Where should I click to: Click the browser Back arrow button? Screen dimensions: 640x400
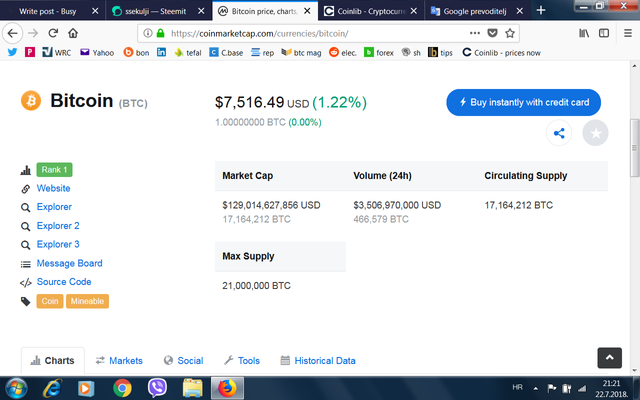(x=12, y=33)
